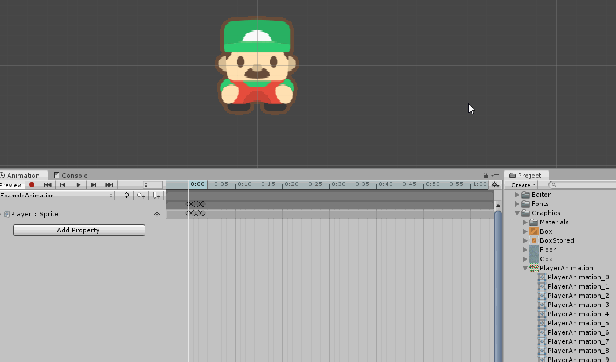The height and width of the screenshot is (362, 616).
Task: Select the PlayerAnimation_3 sprite icon
Action: pyautogui.click(x=542, y=305)
